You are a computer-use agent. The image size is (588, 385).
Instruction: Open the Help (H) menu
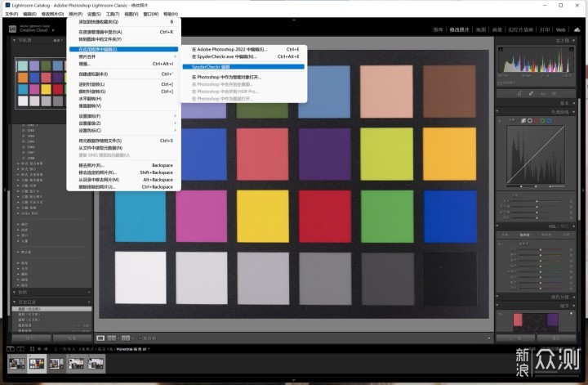(x=171, y=14)
